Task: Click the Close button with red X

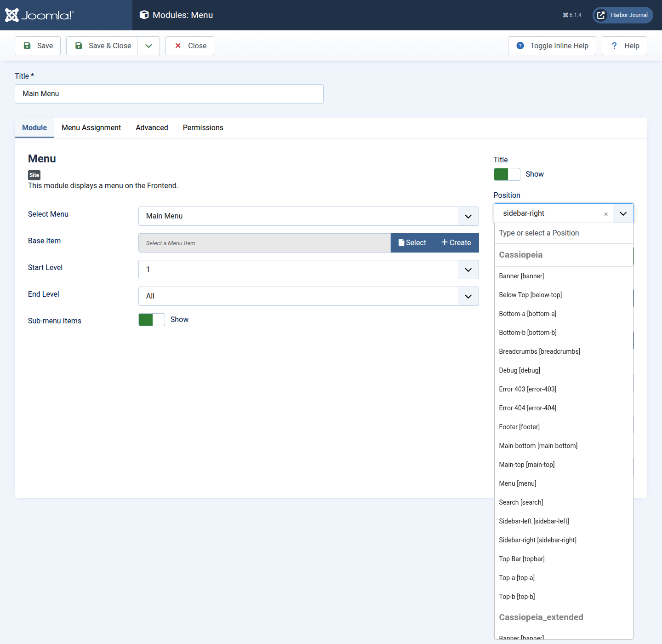Action: pyautogui.click(x=190, y=46)
